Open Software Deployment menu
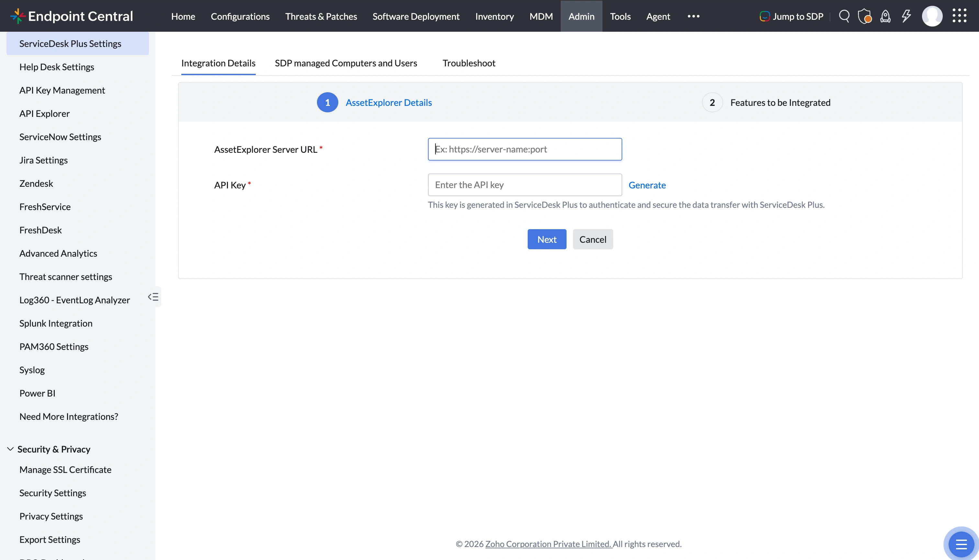The image size is (979, 560). coord(416,16)
